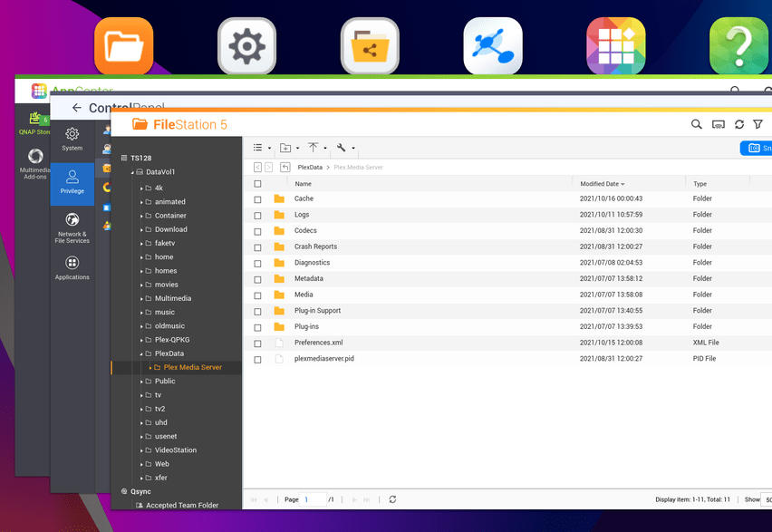The height and width of the screenshot is (532, 772).
Task: Open the view mode dropdown arrow
Action: pos(269,148)
